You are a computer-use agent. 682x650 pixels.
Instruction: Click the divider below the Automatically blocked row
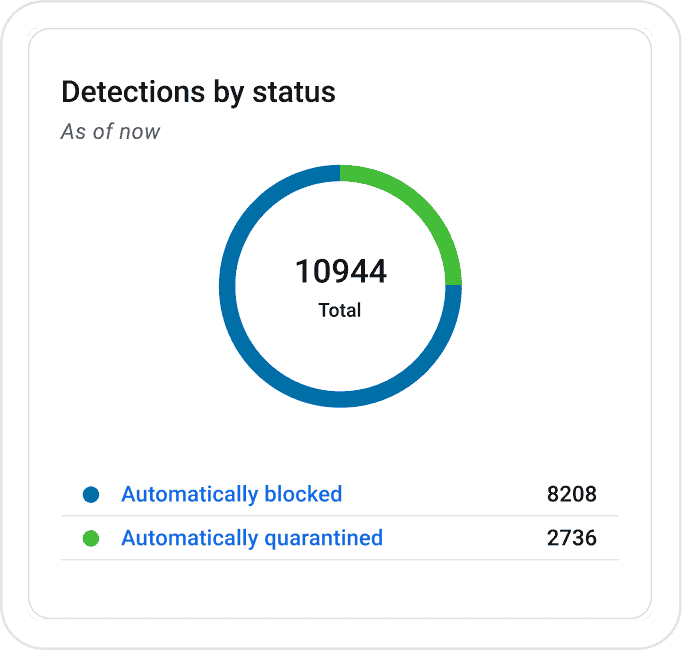point(340,516)
